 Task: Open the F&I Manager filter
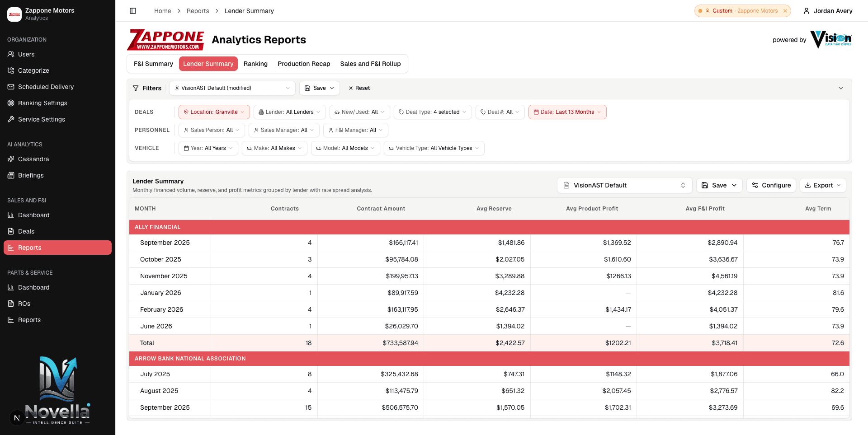coord(356,130)
